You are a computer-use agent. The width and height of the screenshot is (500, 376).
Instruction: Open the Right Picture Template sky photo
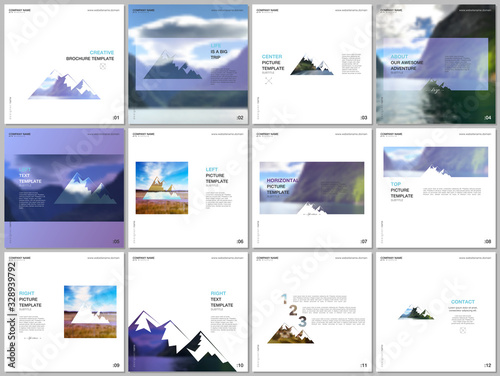point(90,312)
